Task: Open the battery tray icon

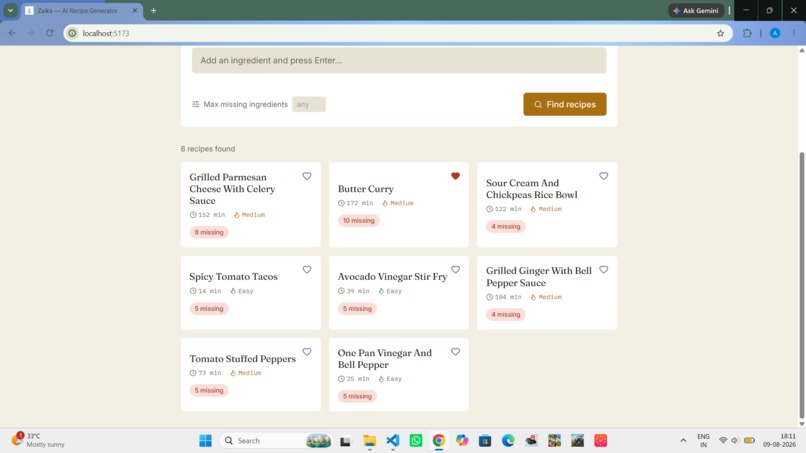Action: (x=749, y=441)
